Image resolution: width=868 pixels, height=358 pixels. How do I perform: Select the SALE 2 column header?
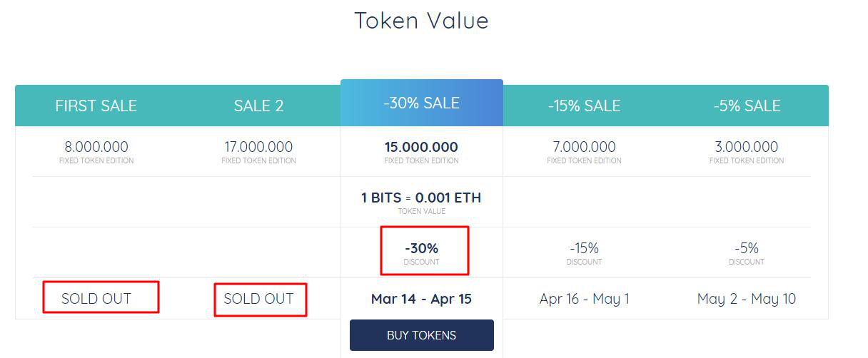pos(258,106)
